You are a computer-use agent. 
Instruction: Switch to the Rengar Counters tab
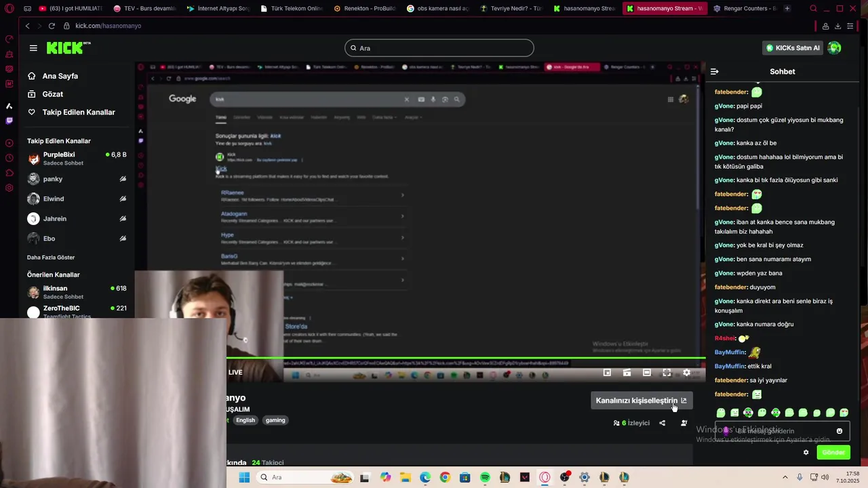click(745, 9)
